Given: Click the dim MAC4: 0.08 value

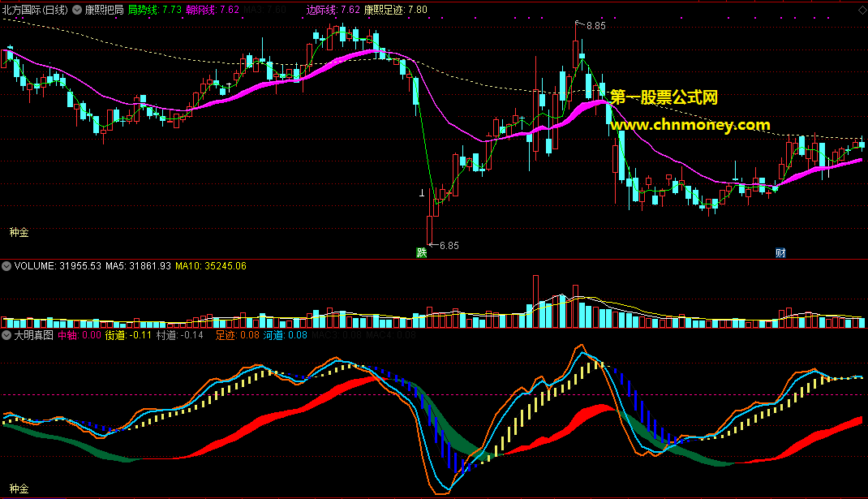Looking at the screenshot, I should [x=391, y=335].
